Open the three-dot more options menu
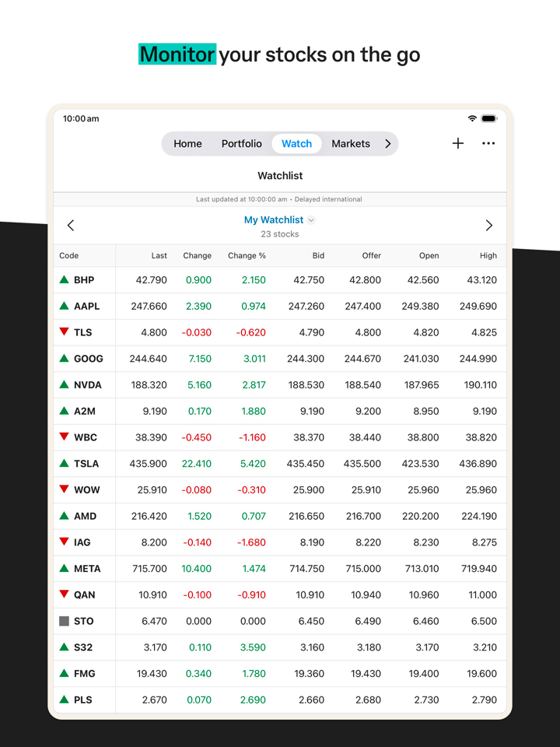 488,143
